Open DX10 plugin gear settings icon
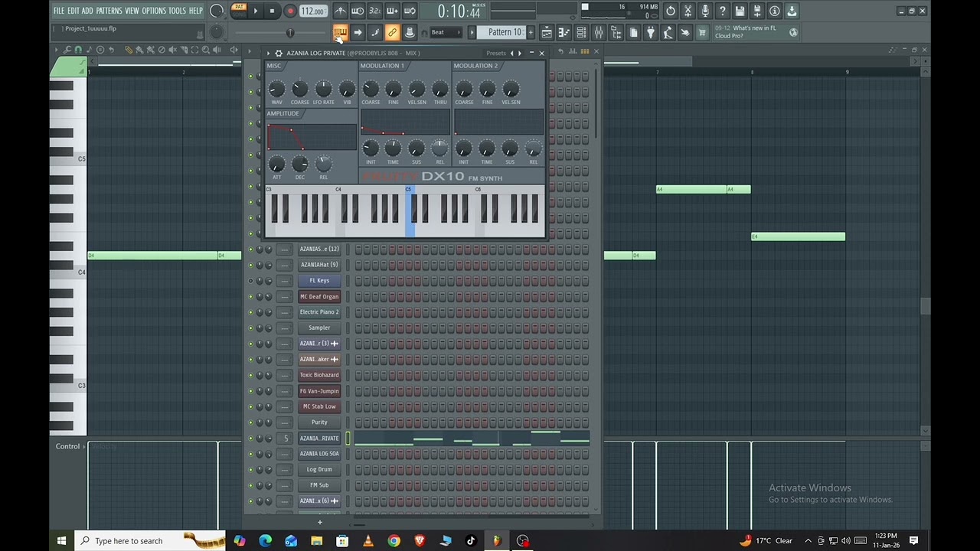Screen dimensions: 980x551 [279, 53]
